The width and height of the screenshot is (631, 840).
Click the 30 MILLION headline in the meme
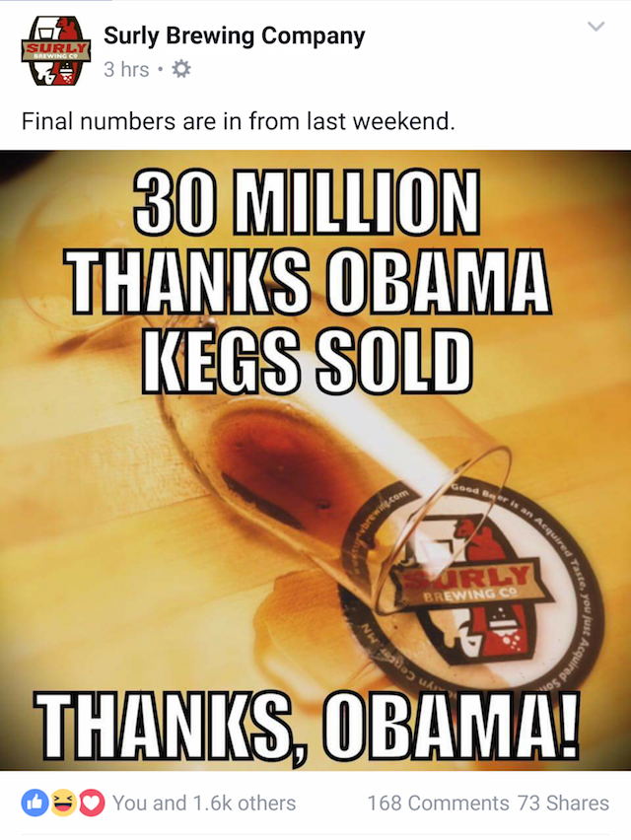[307, 202]
